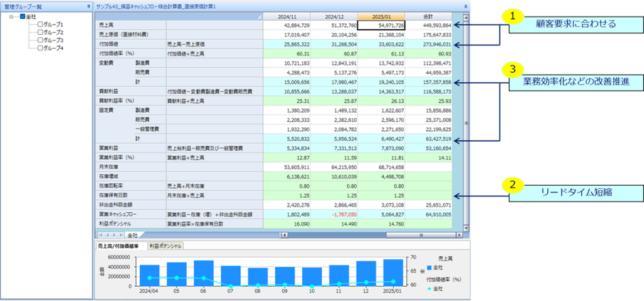Switch to the 利益ポテンシャル chart tab
The image size is (644, 301).
coord(165,246)
